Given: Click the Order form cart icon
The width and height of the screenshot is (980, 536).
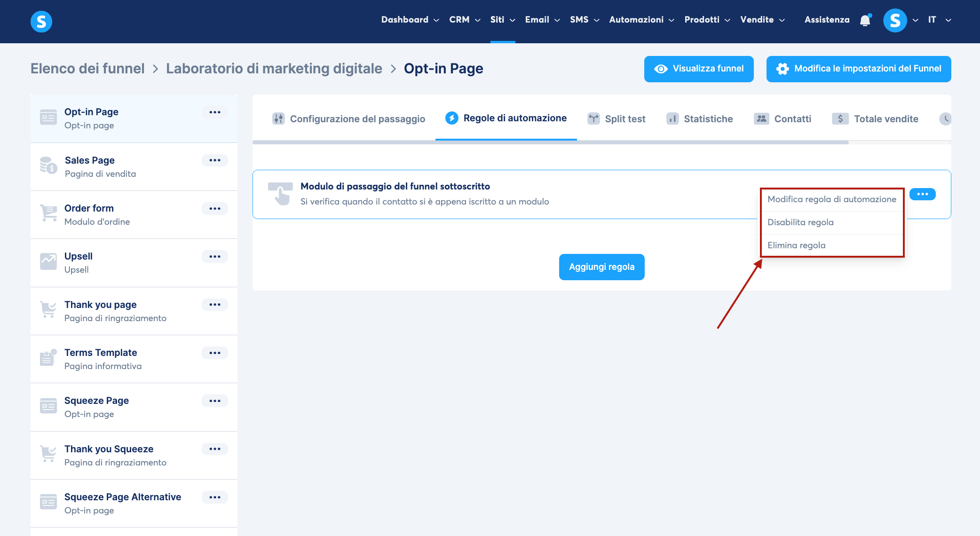Looking at the screenshot, I should pyautogui.click(x=48, y=213).
